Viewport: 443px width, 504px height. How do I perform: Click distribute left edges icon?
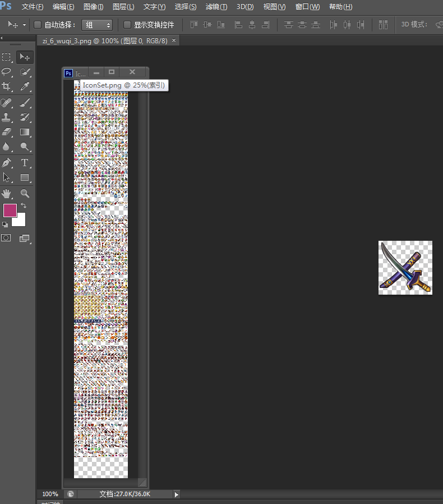click(334, 25)
